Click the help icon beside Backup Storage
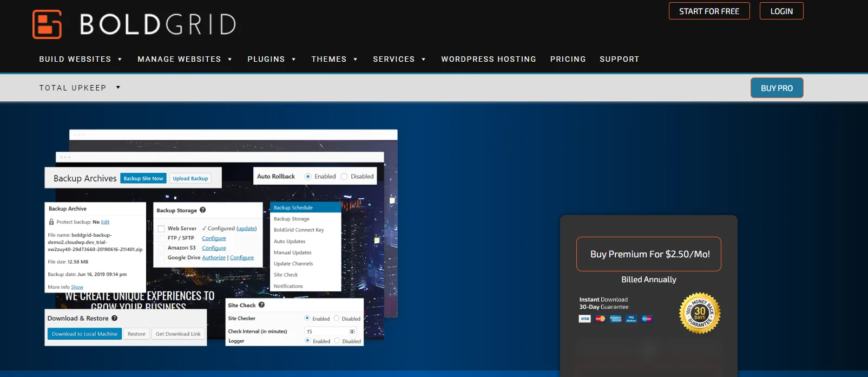Image resolution: width=868 pixels, height=377 pixels. coord(203,210)
